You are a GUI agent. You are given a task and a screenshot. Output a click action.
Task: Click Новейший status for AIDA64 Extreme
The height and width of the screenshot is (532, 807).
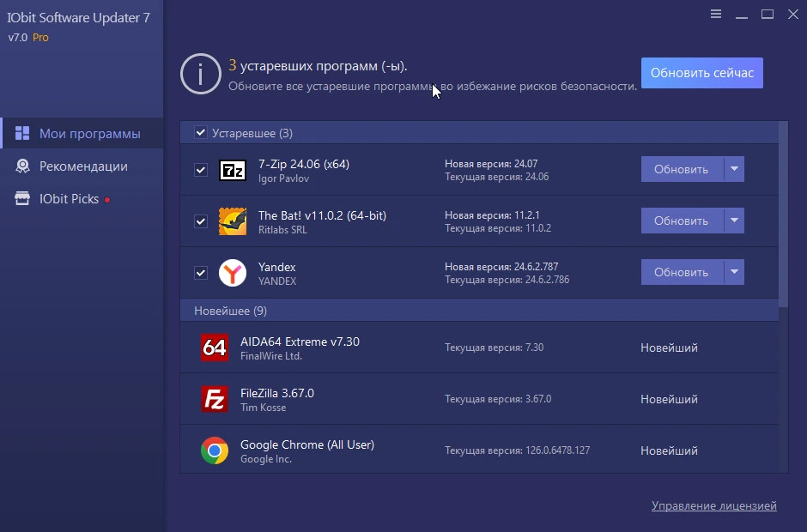(x=669, y=348)
